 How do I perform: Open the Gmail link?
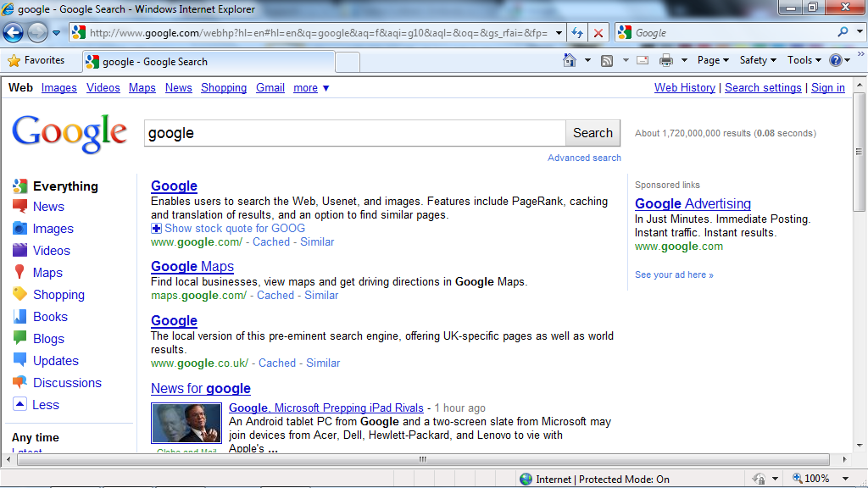pos(270,88)
